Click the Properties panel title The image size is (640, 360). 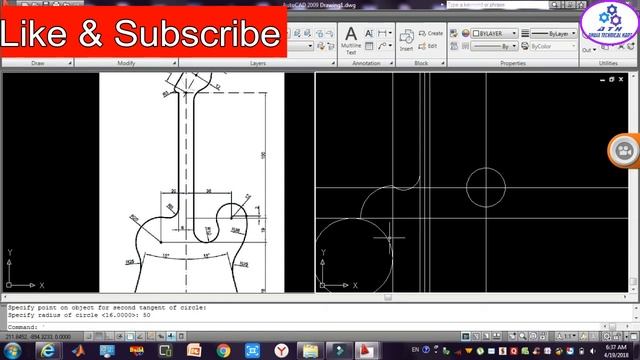click(513, 63)
